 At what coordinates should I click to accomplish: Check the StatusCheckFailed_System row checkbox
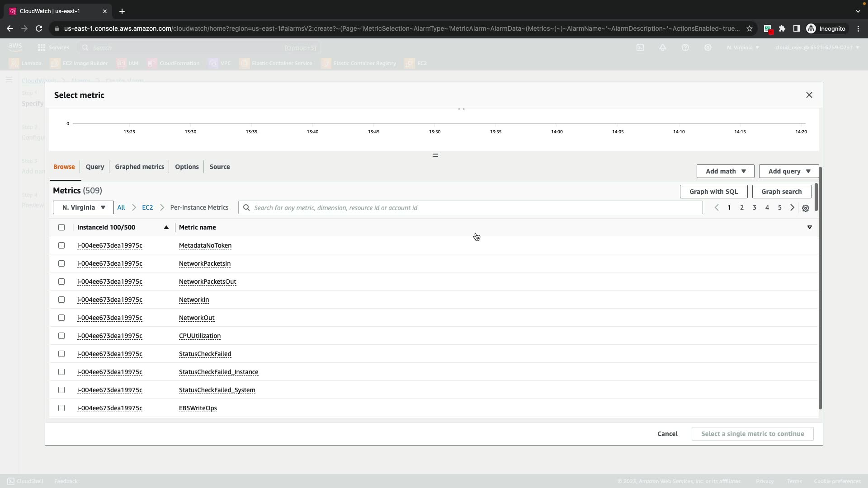coord(61,390)
